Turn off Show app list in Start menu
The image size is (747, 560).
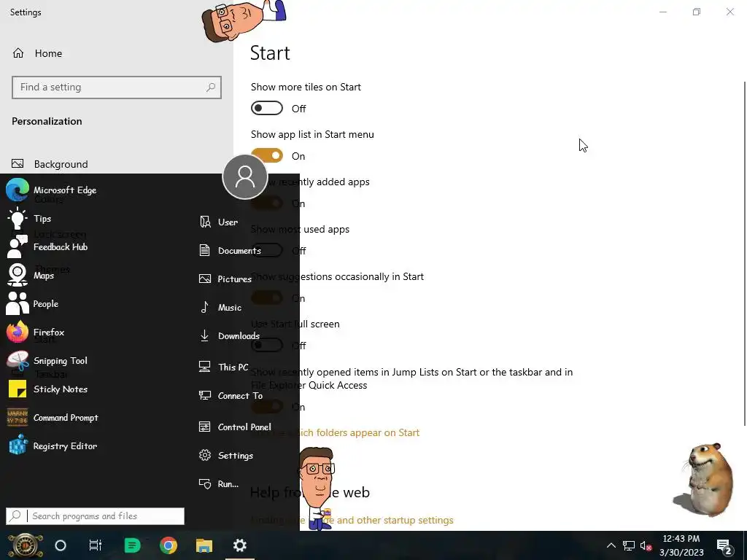[267, 156]
